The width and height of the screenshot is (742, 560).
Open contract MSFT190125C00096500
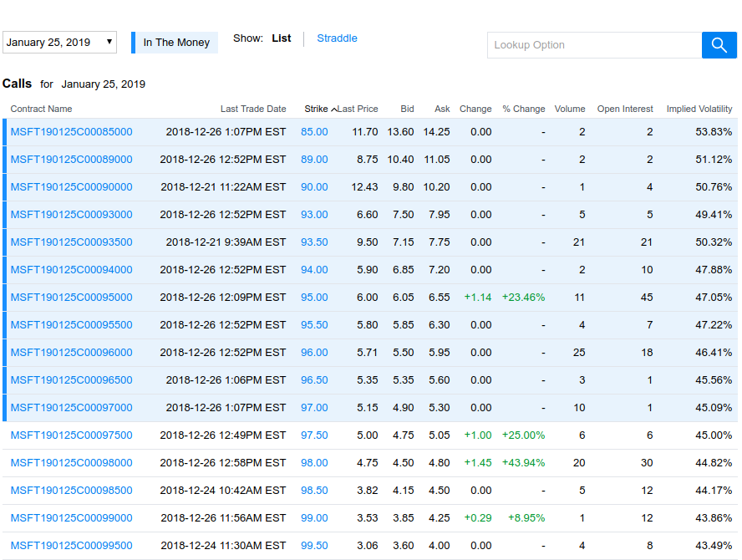coord(72,380)
